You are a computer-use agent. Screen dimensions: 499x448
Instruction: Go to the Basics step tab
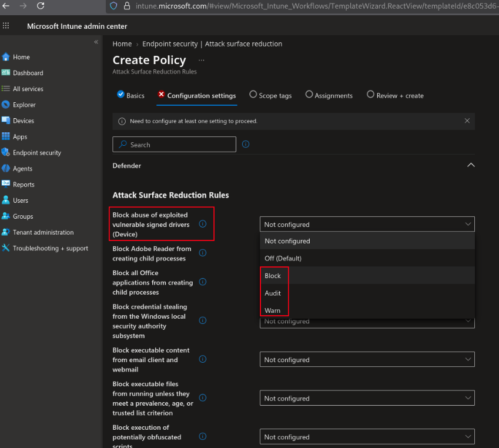(x=131, y=95)
